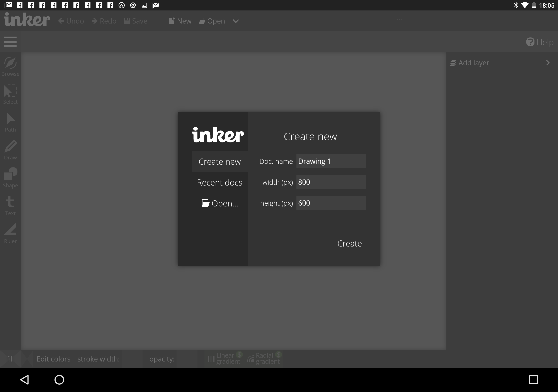Image resolution: width=558 pixels, height=392 pixels.
Task: Undo the last action
Action: coord(71,21)
